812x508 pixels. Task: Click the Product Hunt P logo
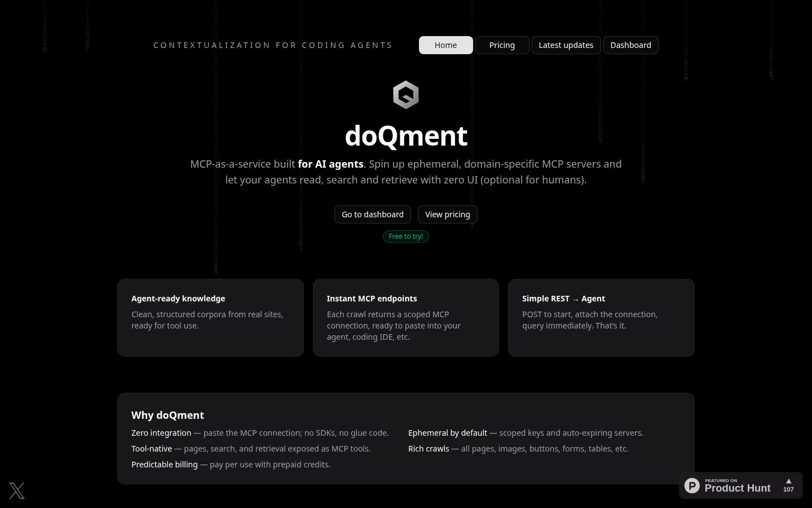(x=692, y=485)
